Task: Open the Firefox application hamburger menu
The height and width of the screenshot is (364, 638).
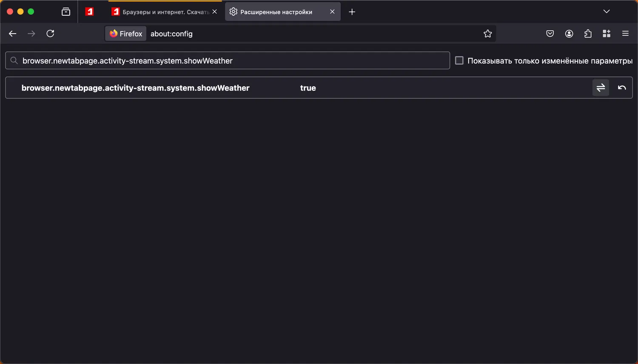Action: pyautogui.click(x=625, y=34)
